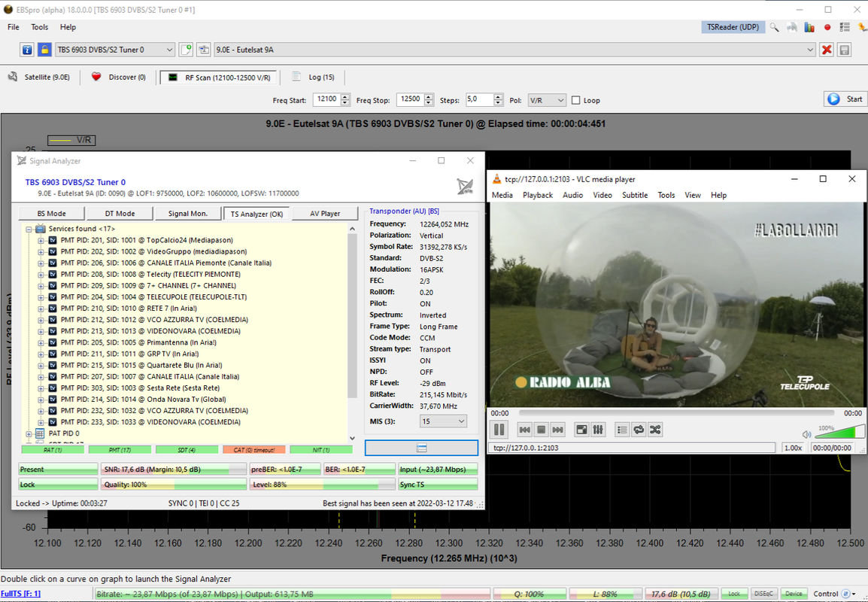This screenshot has width=868, height=602.
Task: Click the satellite dish icon in top toolbar
Action: pyautogui.click(x=792, y=27)
